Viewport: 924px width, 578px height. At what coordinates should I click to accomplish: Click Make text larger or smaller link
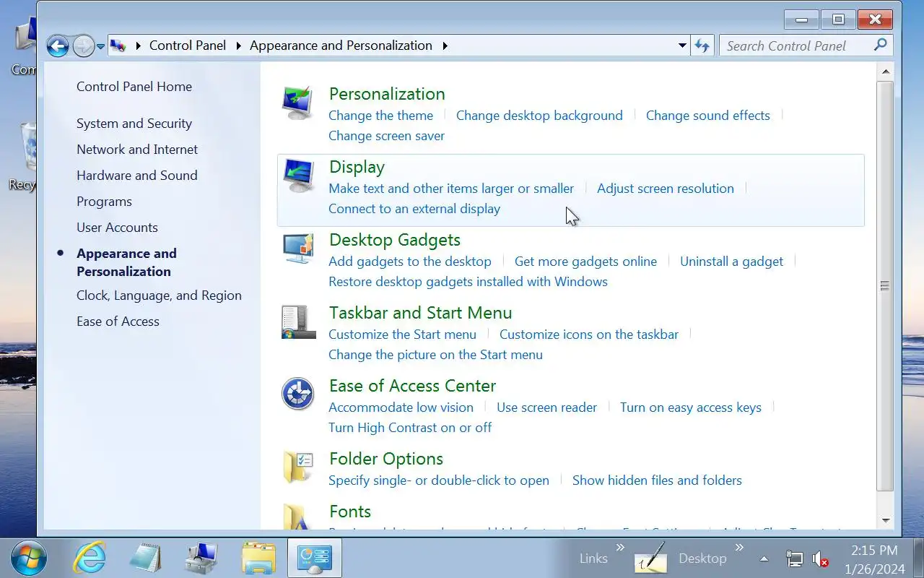451,189
